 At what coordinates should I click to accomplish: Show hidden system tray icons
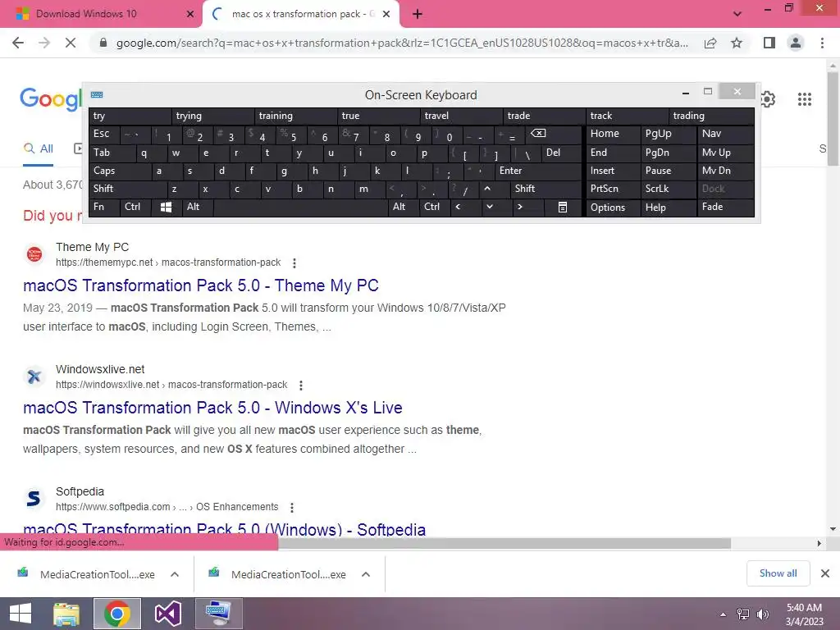[x=724, y=614]
